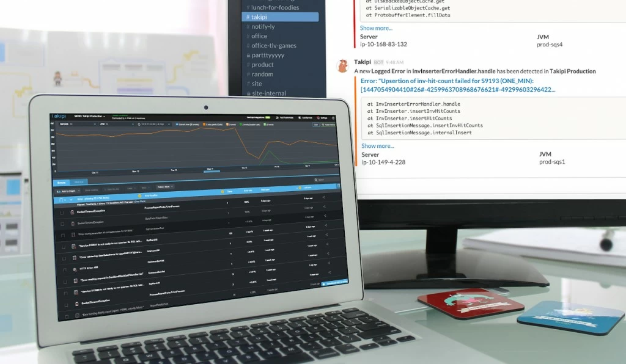This screenshot has width=626, height=364.
Task: Click the Takipi bot avatar in Slack
Action: click(342, 66)
